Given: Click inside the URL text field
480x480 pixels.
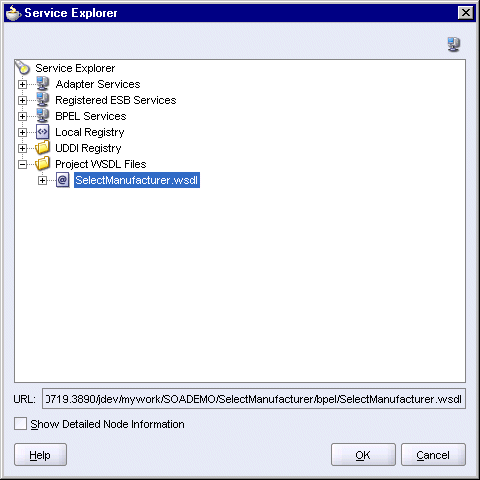Looking at the screenshot, I should 254,399.
